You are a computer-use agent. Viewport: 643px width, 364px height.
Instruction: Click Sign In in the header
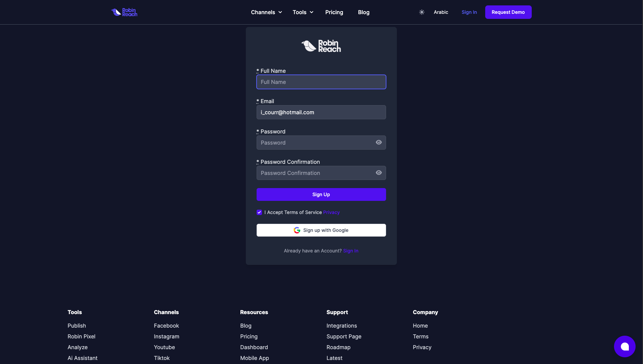tap(469, 12)
